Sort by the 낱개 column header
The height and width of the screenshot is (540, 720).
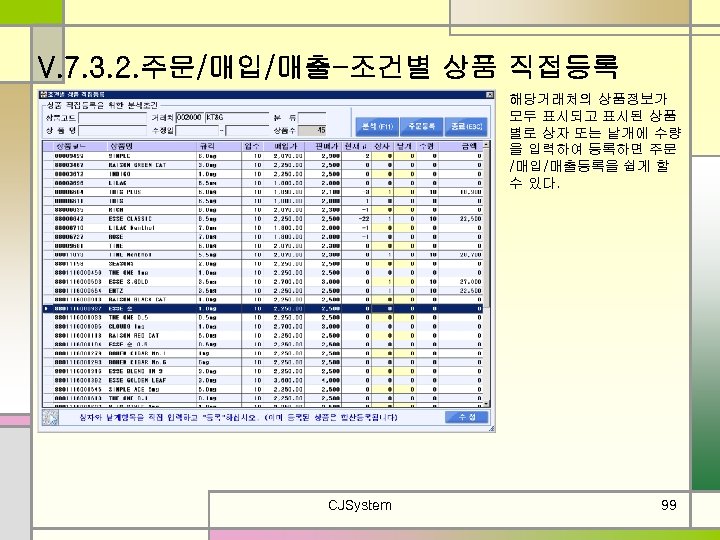click(x=405, y=146)
